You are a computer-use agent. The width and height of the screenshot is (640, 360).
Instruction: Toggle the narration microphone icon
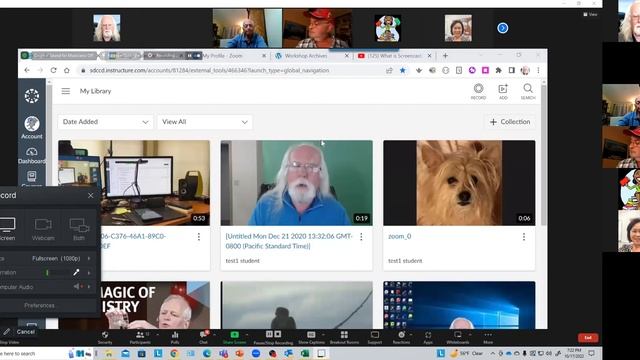click(76, 272)
